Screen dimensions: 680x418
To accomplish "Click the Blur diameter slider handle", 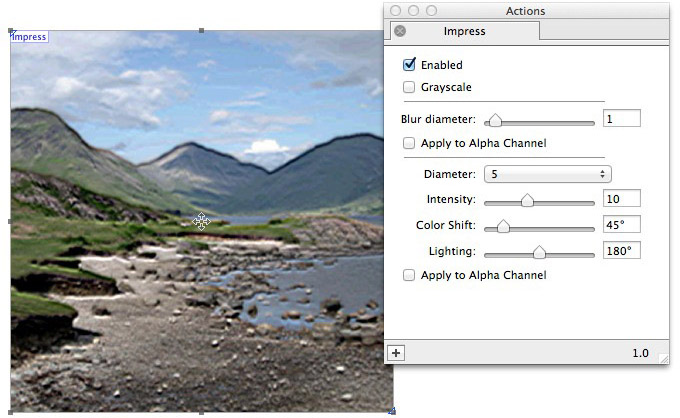I will click(495, 120).
